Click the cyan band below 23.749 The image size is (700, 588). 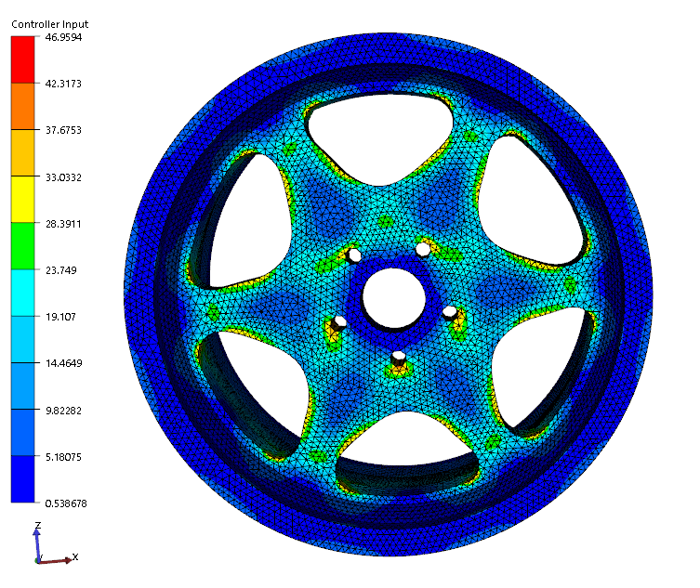pyautogui.click(x=22, y=293)
